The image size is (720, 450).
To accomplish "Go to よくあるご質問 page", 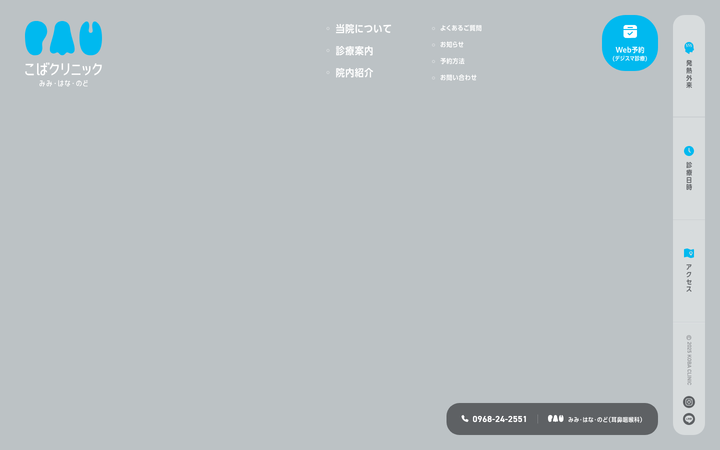I will tap(461, 28).
